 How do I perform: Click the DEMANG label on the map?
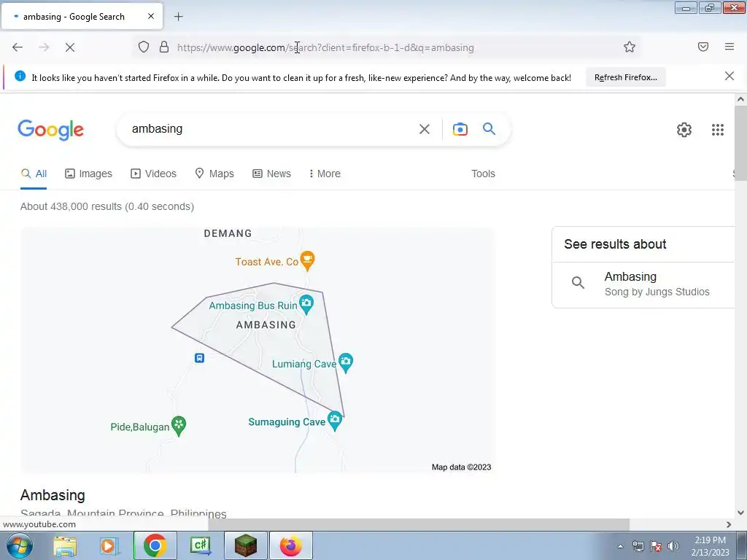(x=228, y=233)
